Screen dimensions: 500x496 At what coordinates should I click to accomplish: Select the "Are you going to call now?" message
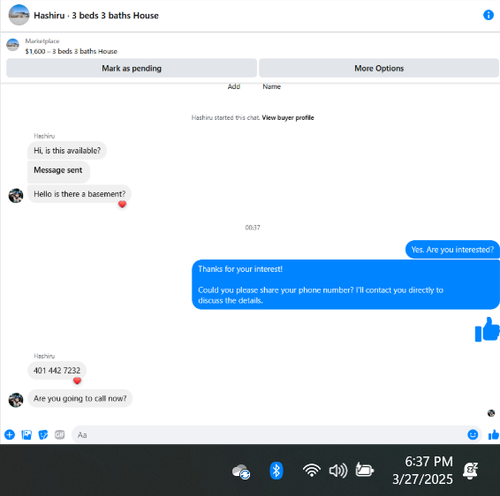point(80,399)
